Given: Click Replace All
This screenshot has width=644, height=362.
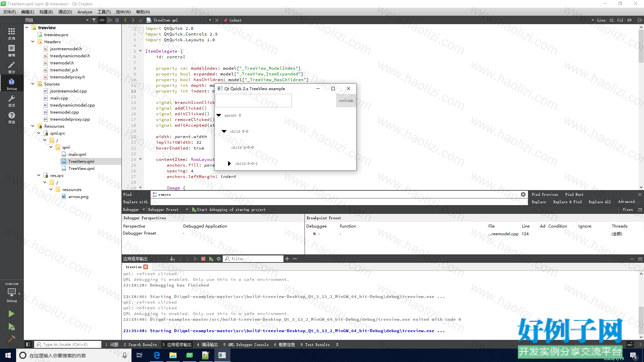Looking at the screenshot, I should click(600, 202).
